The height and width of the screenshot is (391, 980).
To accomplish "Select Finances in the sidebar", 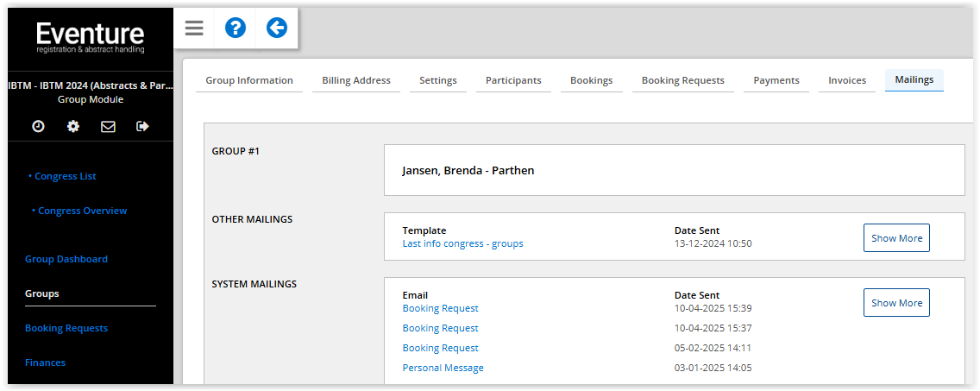I will (45, 363).
